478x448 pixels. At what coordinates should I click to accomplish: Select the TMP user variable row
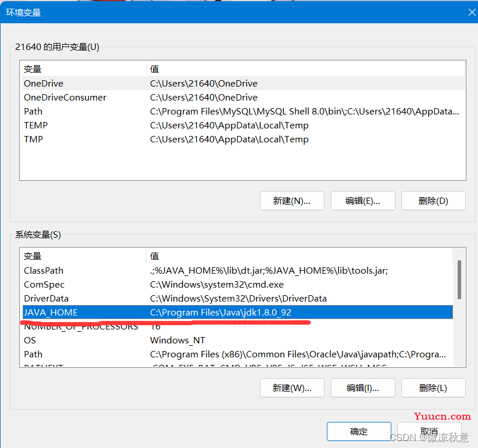(244, 139)
